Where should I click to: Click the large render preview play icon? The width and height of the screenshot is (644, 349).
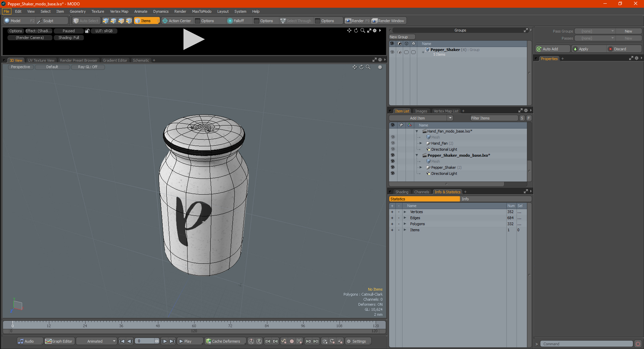194,39
